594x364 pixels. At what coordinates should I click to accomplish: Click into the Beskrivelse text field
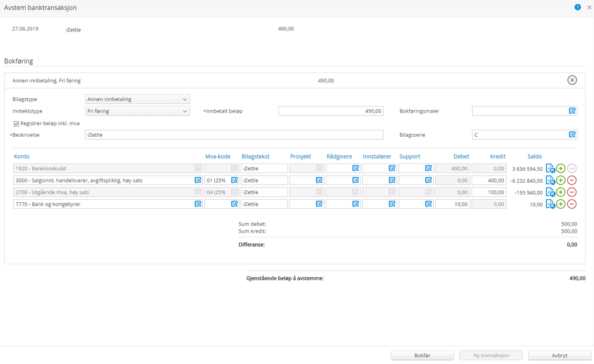[x=234, y=135]
